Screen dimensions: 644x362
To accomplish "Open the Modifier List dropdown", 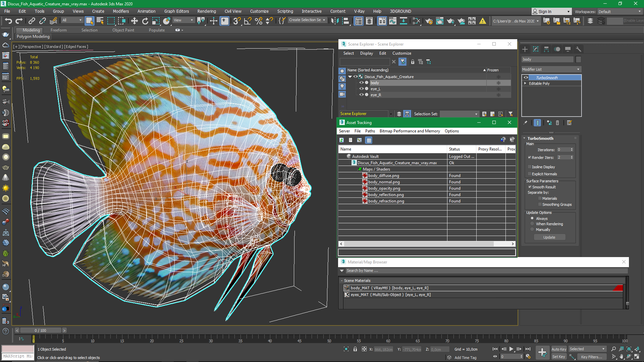I will (551, 69).
